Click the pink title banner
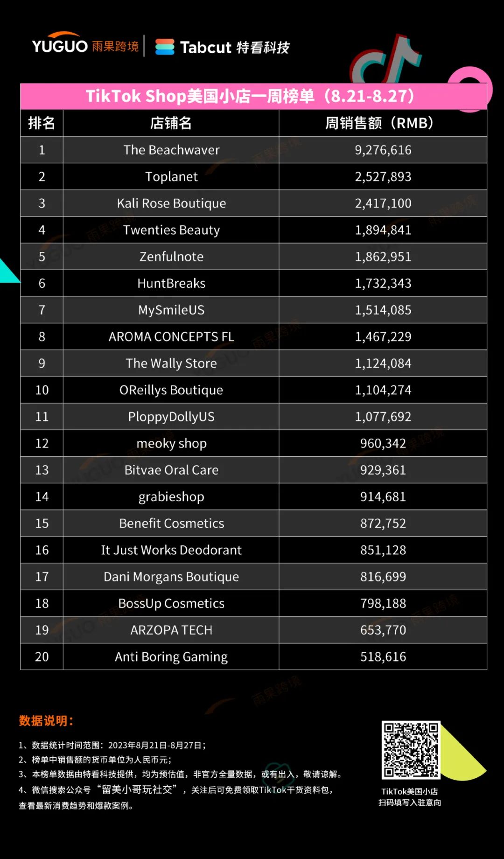The image size is (504, 859). click(253, 96)
